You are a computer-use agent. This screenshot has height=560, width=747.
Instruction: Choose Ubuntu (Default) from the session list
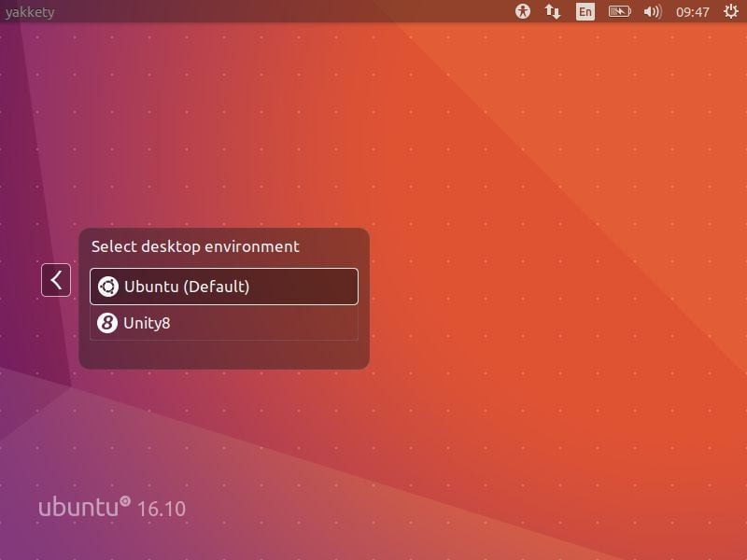coord(223,287)
